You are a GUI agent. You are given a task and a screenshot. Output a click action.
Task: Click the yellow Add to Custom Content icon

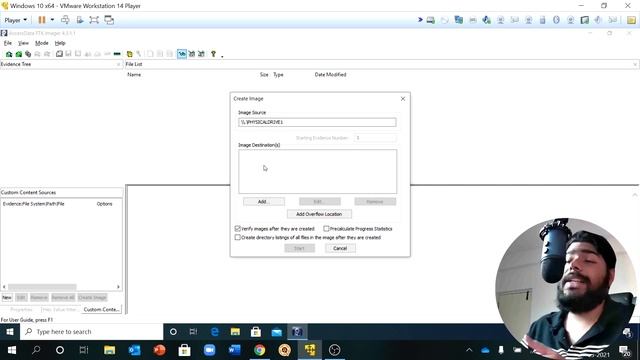130,54
